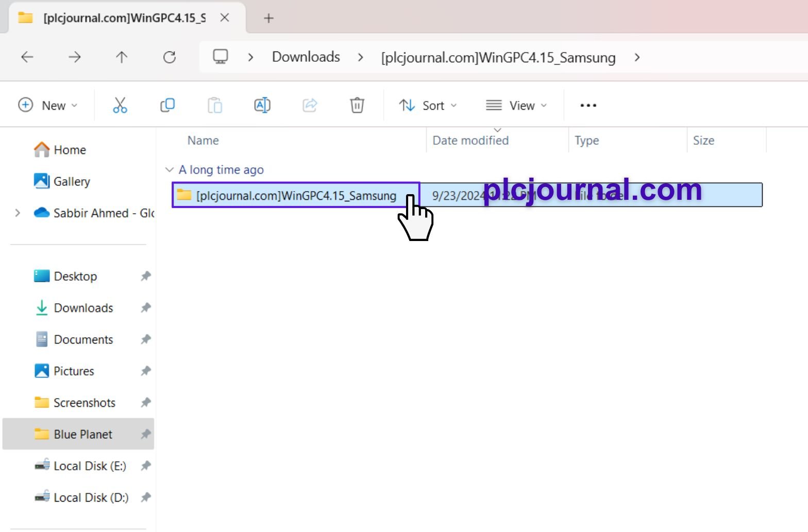Viewport: 808px width, 532px height.
Task: Go forward in navigation history
Action: pos(75,57)
